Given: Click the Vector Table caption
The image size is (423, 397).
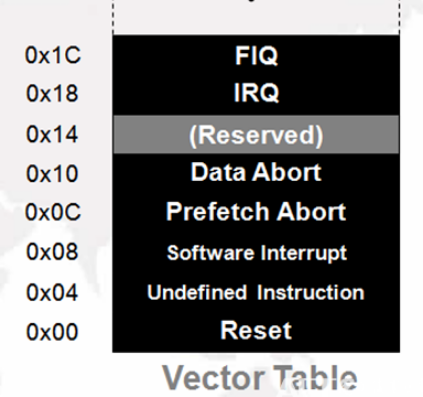Looking at the screenshot, I should (260, 378).
